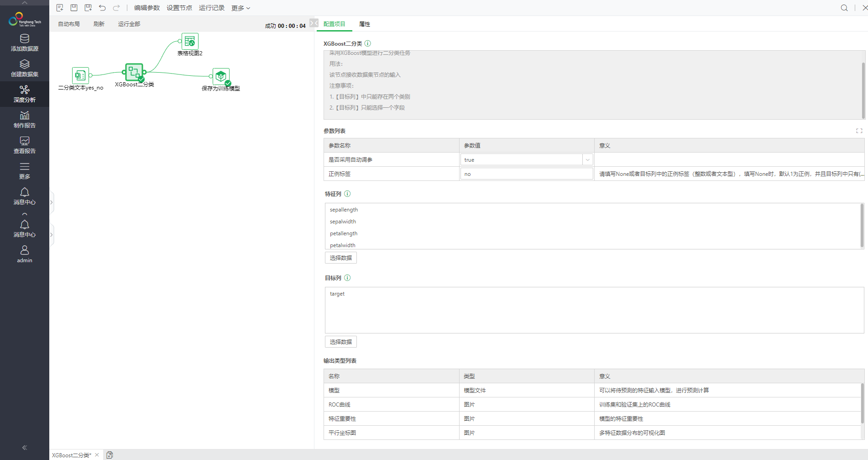
Task: Click the 运行全部 button
Action: [129, 24]
